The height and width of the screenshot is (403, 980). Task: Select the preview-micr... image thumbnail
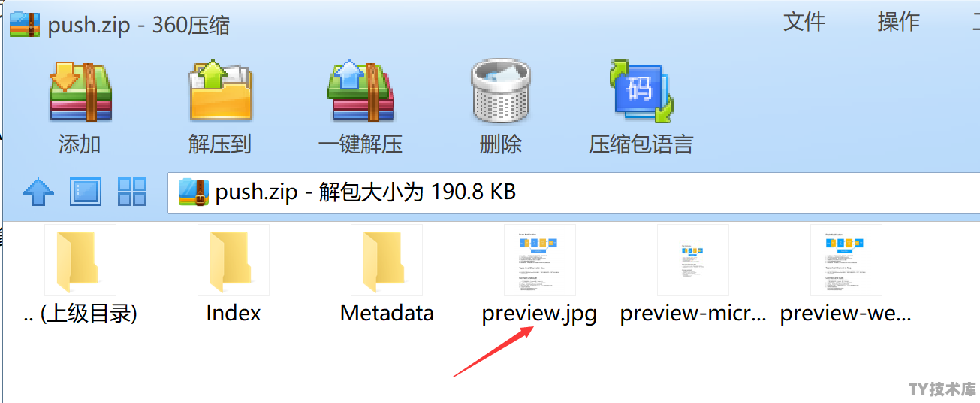(x=693, y=260)
